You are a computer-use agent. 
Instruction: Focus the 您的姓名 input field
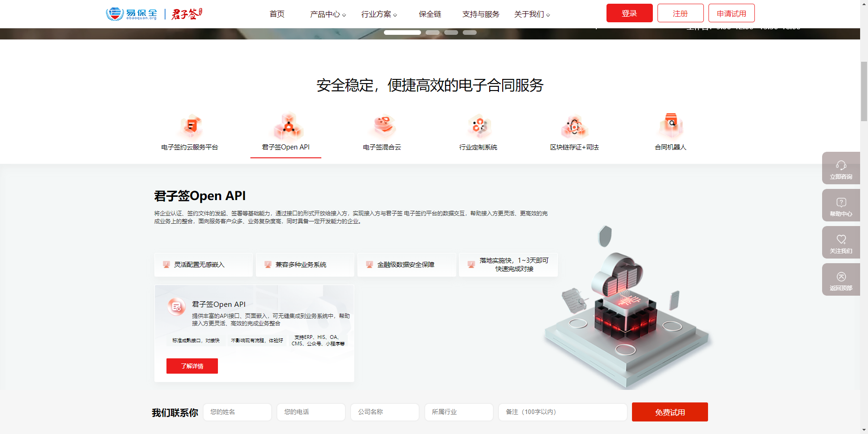coord(237,412)
